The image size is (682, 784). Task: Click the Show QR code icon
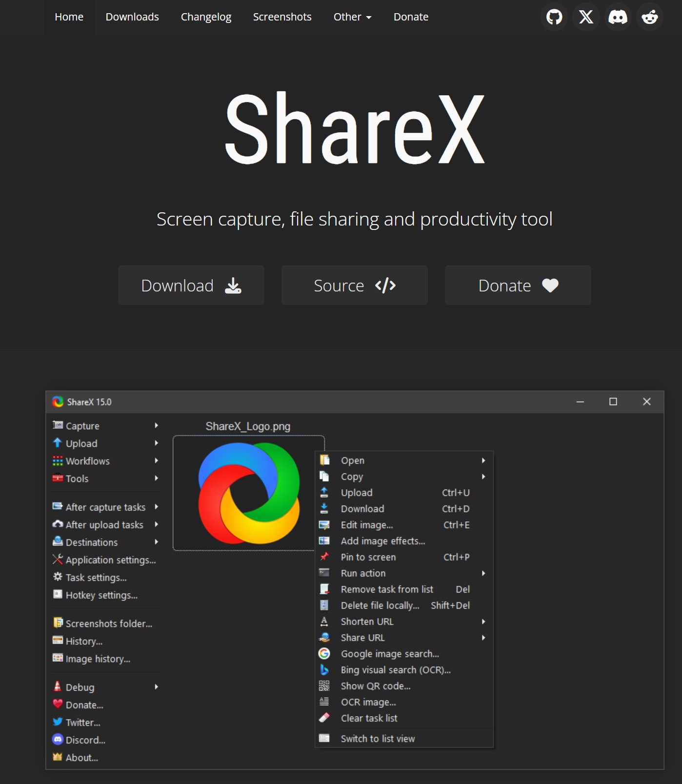[324, 686]
